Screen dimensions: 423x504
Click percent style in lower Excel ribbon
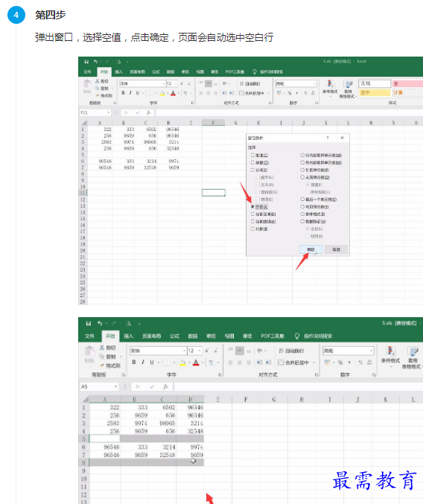[340, 363]
